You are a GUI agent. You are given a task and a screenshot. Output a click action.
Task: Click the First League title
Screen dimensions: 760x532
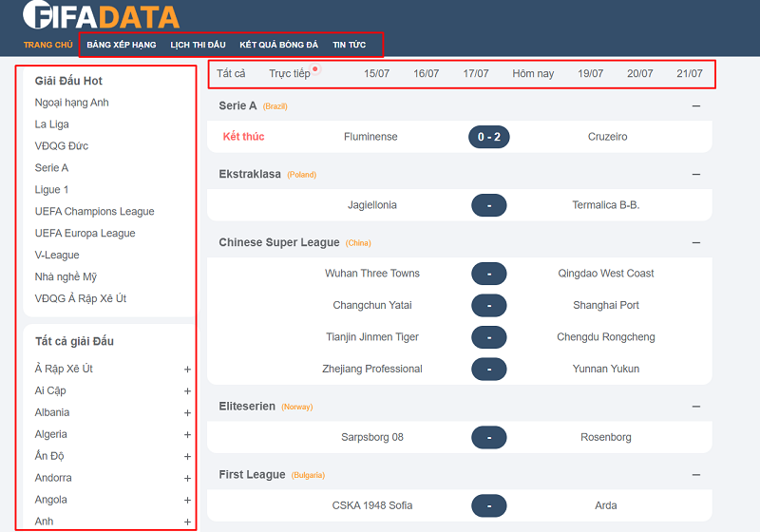pyautogui.click(x=252, y=474)
